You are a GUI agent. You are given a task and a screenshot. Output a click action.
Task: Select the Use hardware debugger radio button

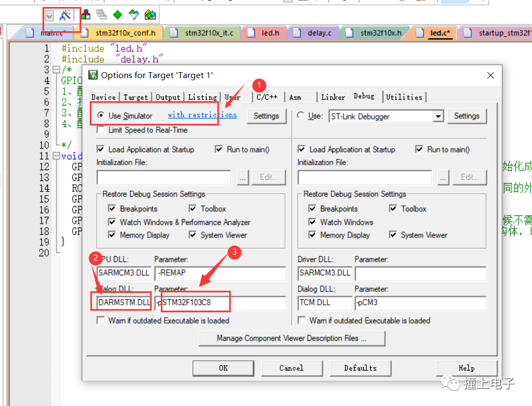coord(301,115)
